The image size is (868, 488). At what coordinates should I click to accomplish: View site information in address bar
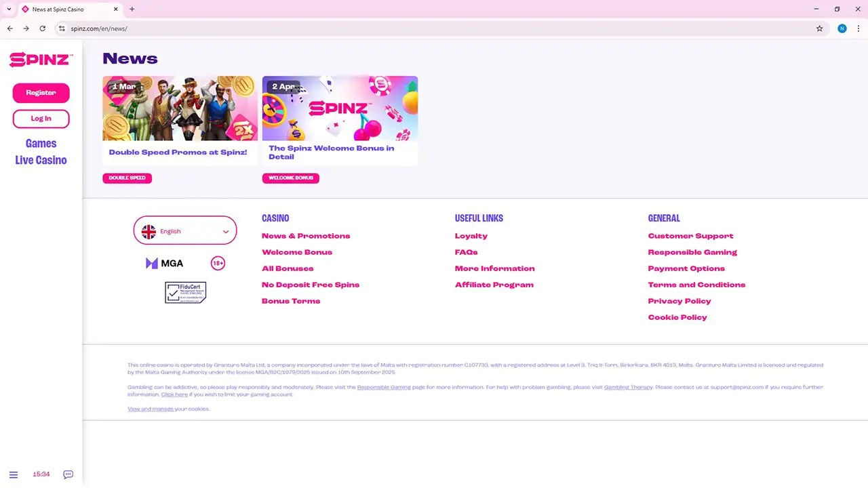[x=62, y=28]
